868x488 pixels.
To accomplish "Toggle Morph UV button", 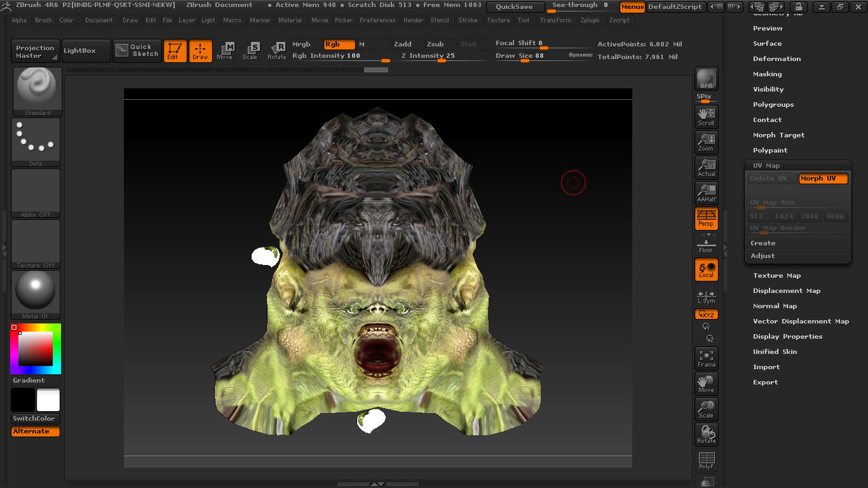I will pos(823,179).
